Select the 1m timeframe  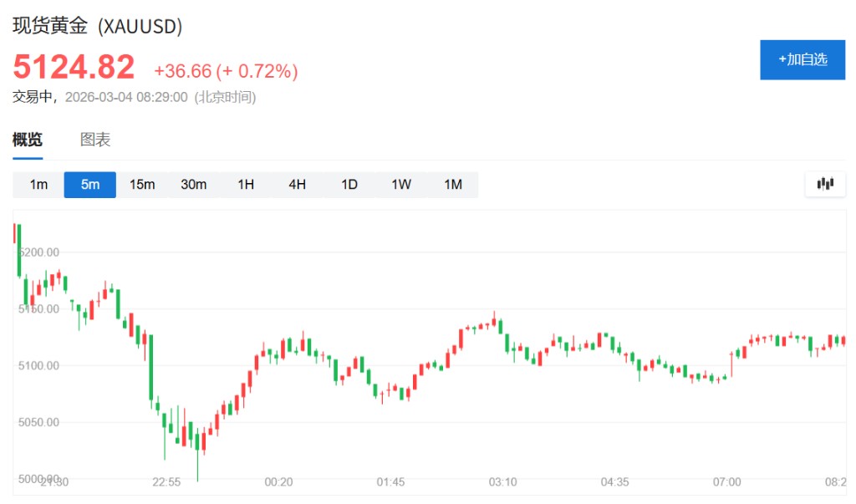click(38, 185)
